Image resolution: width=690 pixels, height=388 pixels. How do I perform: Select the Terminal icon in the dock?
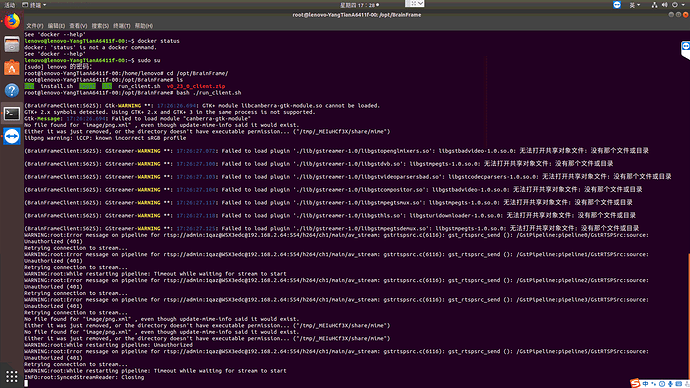[x=12, y=113]
